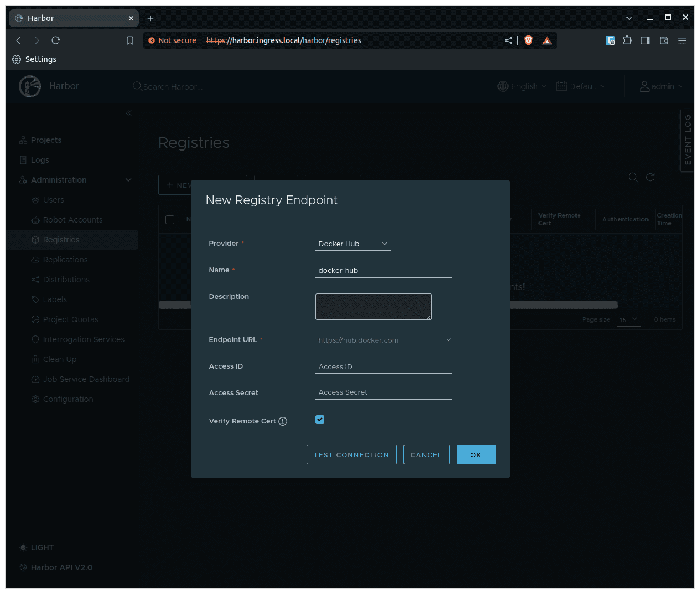Click CANCEL in the dialog
Image resolution: width=700 pixels, height=594 pixels.
point(427,454)
